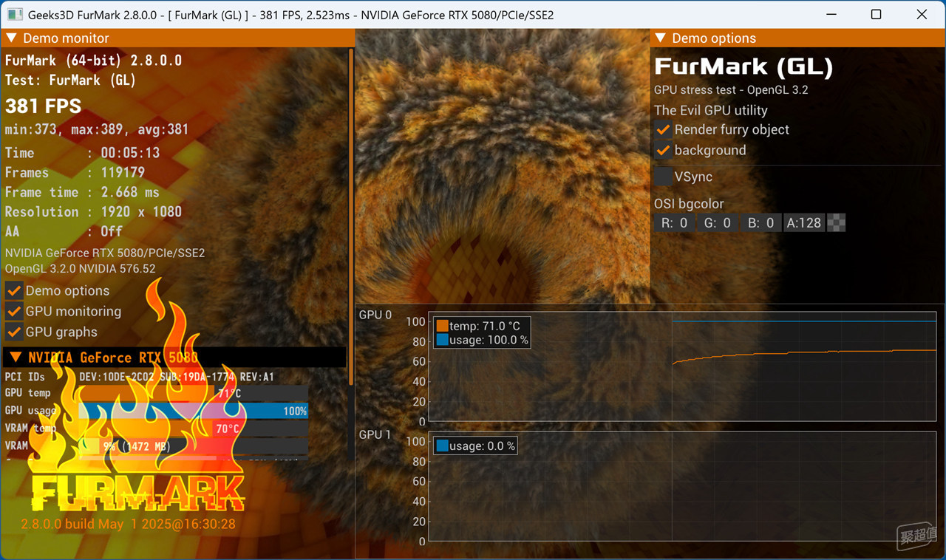The width and height of the screenshot is (946, 560).
Task: Click the blue GPU usage 100% bar
Action: coord(192,412)
